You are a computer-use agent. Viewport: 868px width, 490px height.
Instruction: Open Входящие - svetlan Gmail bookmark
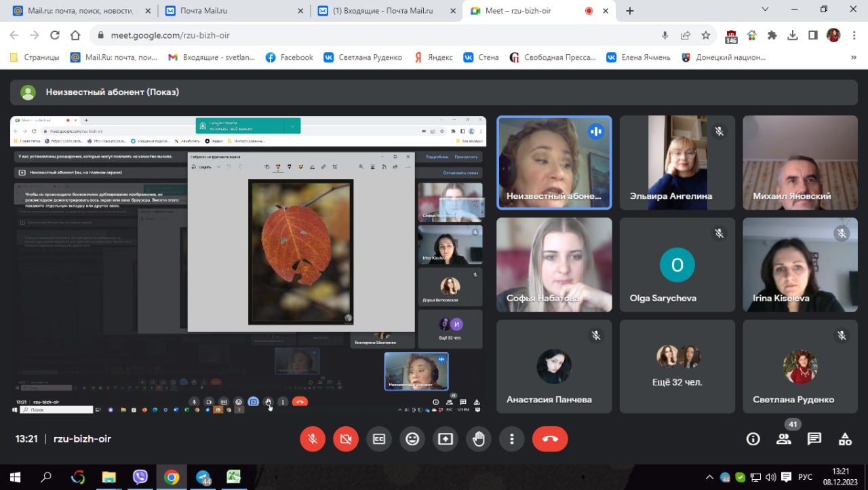pos(211,58)
